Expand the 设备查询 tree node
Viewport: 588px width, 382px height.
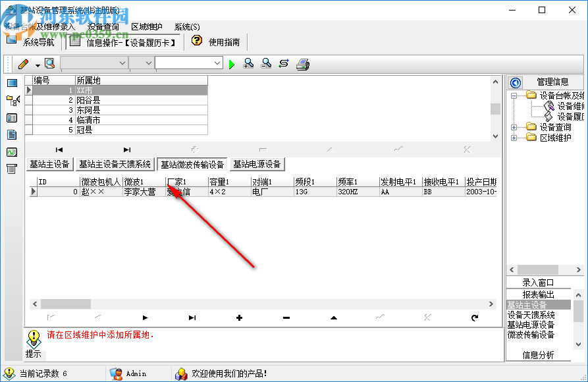click(x=512, y=128)
